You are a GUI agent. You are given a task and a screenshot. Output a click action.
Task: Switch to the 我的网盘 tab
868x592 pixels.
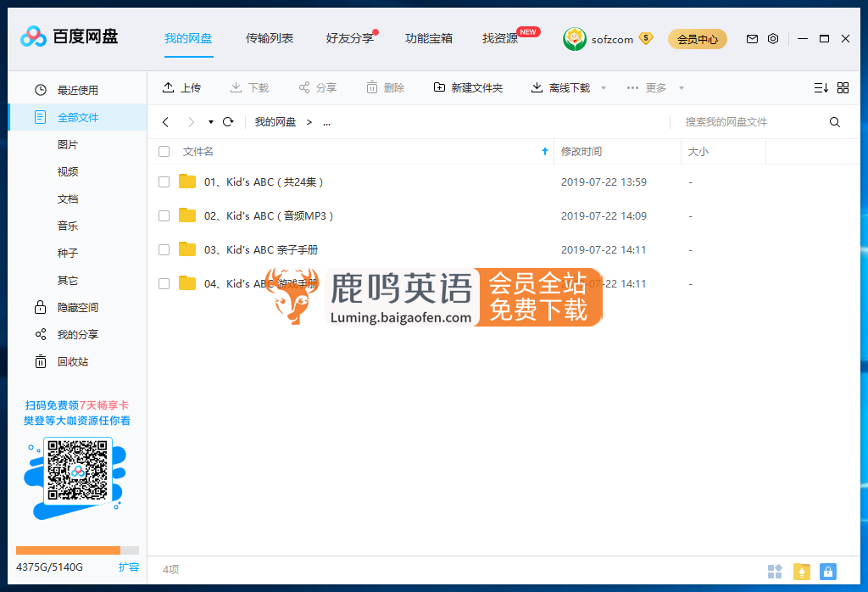point(188,38)
